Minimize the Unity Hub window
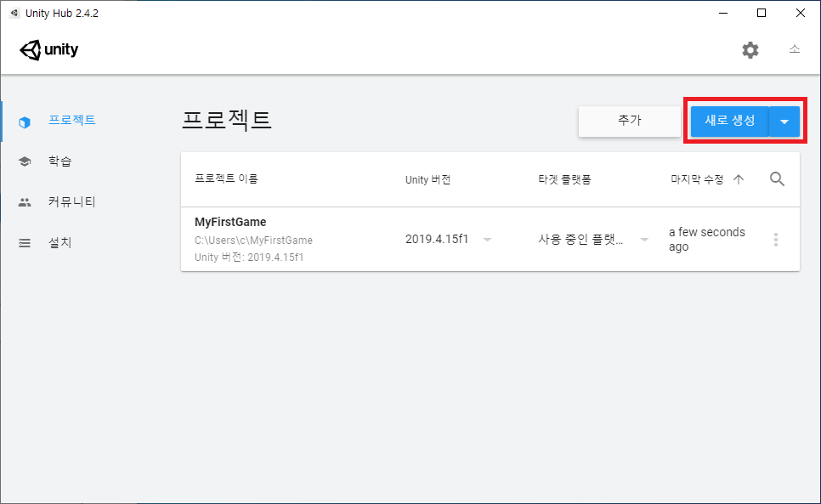The height and width of the screenshot is (504, 821). point(723,13)
